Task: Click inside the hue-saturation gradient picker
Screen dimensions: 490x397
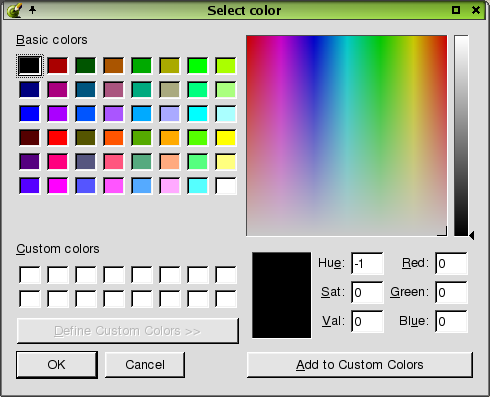Action: (347, 135)
